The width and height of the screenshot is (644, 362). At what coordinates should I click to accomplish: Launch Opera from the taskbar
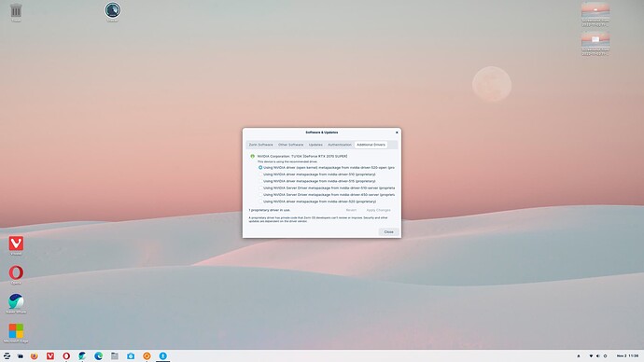(x=66, y=355)
